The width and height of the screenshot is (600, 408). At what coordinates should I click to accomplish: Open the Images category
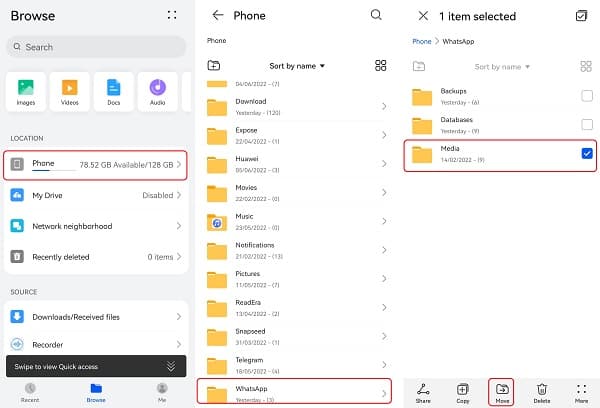click(x=26, y=92)
